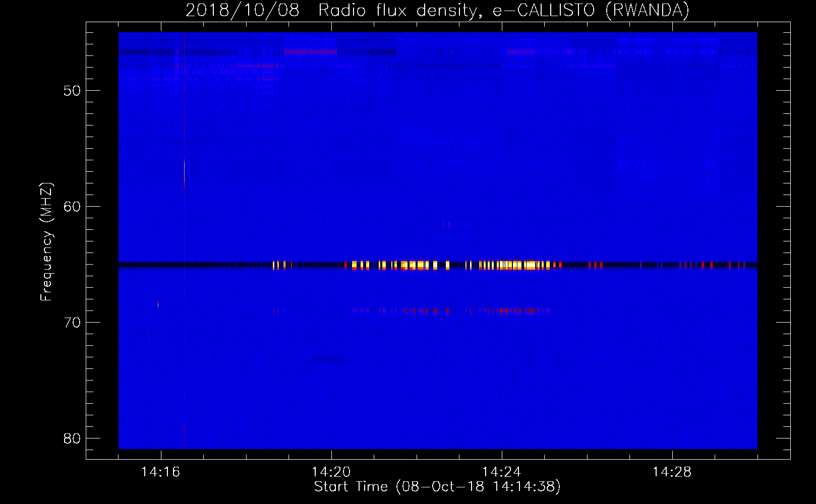Click the 80 frequency tick label

(72, 438)
